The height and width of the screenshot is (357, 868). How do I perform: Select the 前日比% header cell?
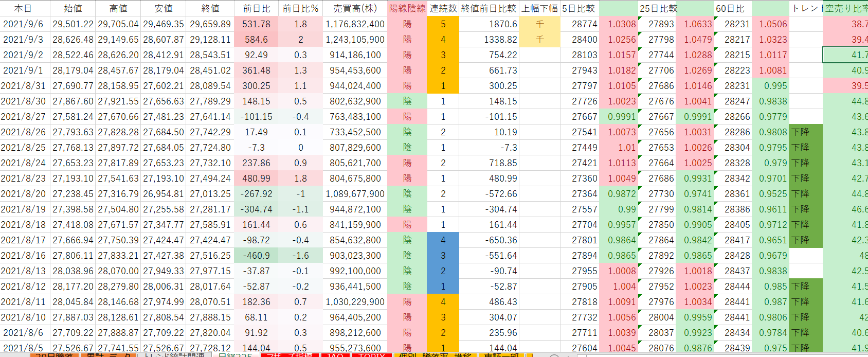301,8
